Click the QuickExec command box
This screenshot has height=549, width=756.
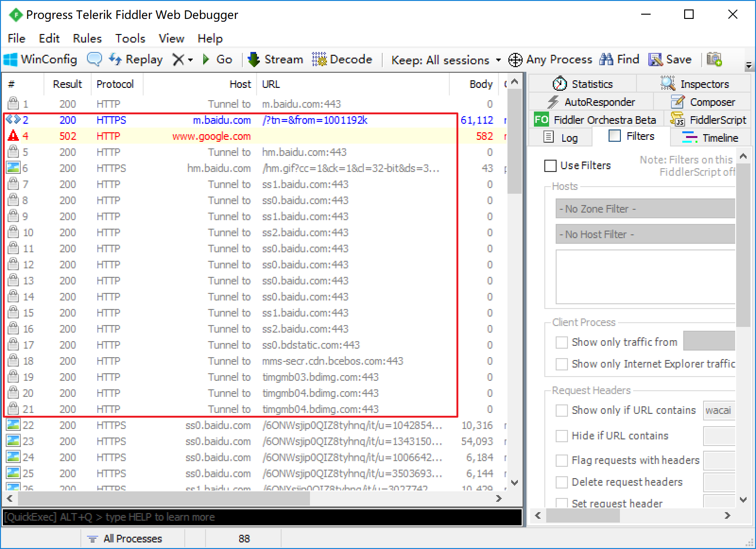tap(262, 517)
